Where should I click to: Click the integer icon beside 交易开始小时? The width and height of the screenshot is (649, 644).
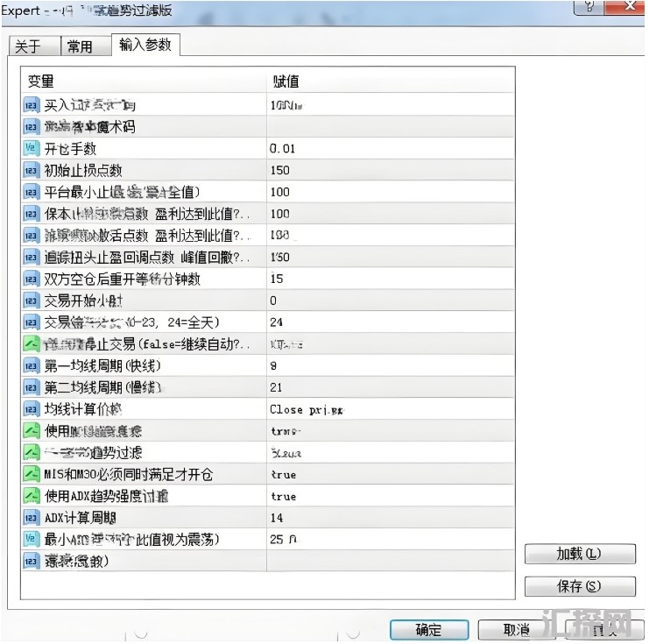[31, 301]
